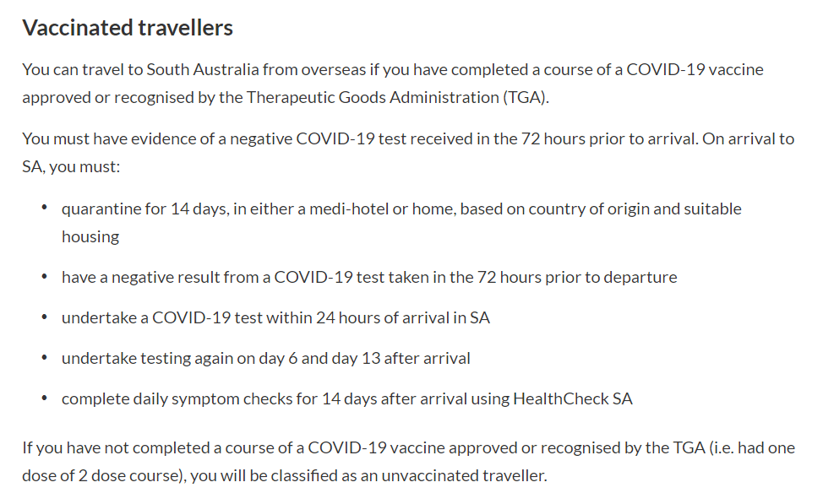Click the bullet marker before 'undertake a COVID-19 test'
823x504 pixels.
click(x=45, y=317)
